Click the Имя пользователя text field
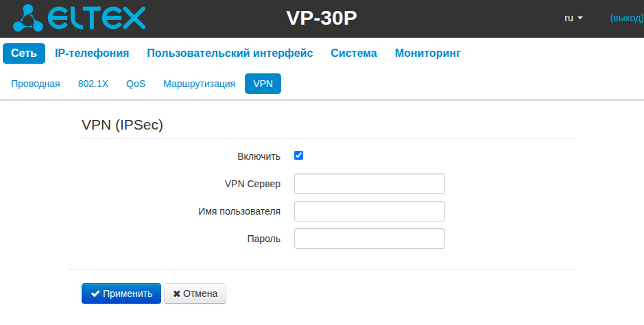The height and width of the screenshot is (325, 644). 369,211
